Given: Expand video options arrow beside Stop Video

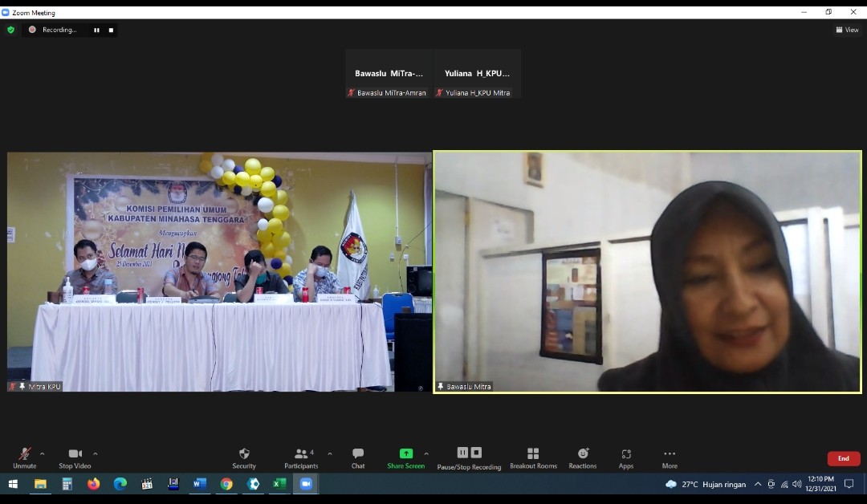Looking at the screenshot, I should tap(95, 453).
